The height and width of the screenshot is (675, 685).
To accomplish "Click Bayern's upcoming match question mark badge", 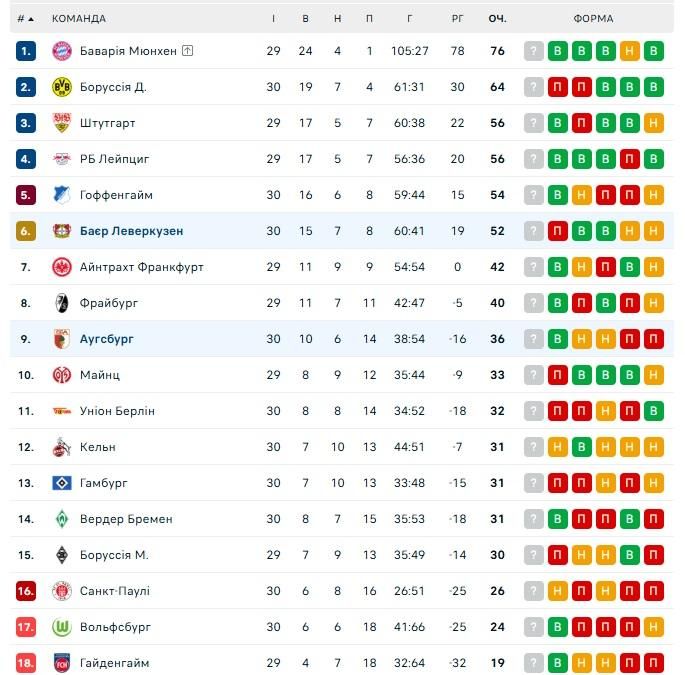I will tap(534, 51).
